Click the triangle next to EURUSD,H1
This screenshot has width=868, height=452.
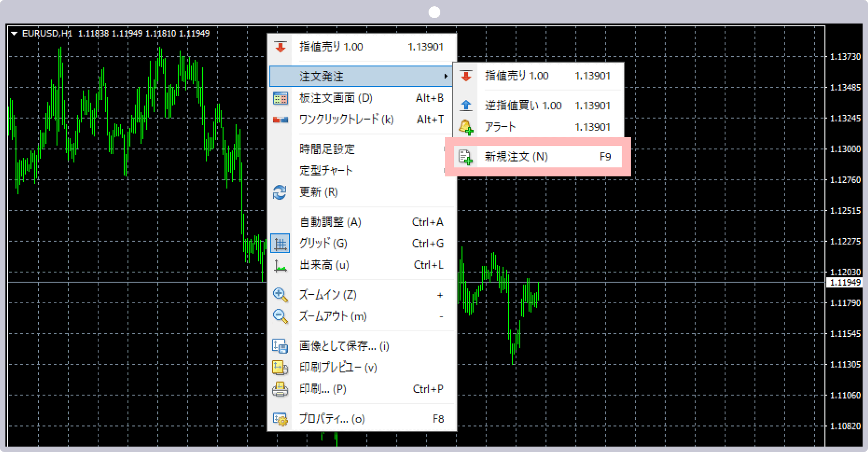(14, 33)
